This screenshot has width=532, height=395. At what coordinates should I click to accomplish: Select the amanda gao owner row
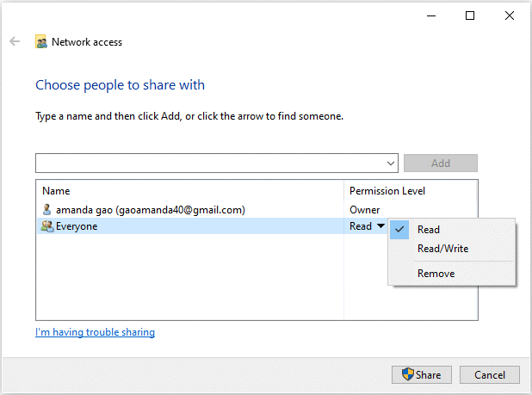[257, 210]
